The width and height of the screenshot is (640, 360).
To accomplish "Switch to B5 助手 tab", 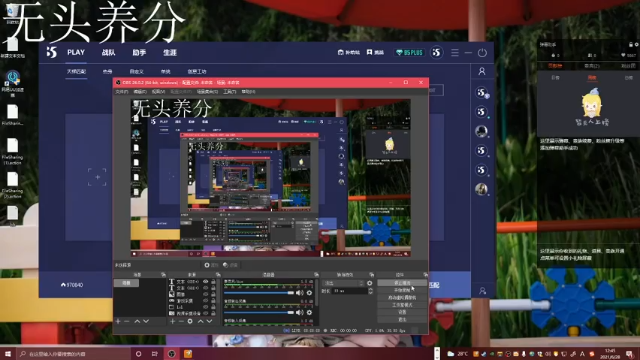I will [x=139, y=53].
